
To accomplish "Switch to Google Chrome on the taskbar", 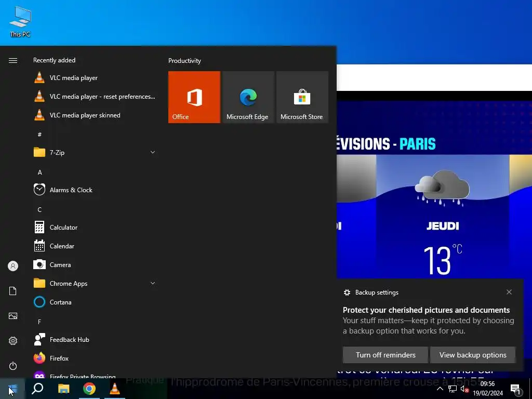I will tap(89, 389).
